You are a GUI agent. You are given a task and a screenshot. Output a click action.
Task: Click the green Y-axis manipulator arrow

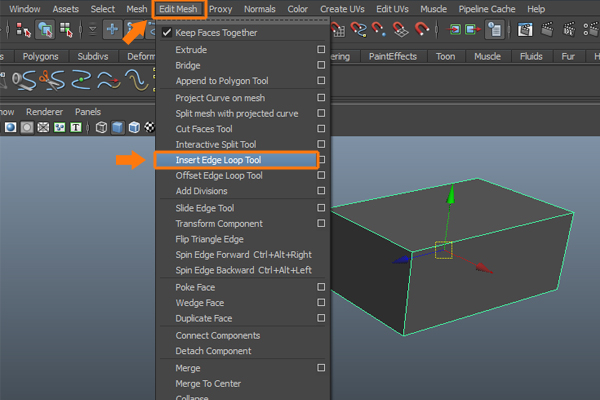(449, 196)
